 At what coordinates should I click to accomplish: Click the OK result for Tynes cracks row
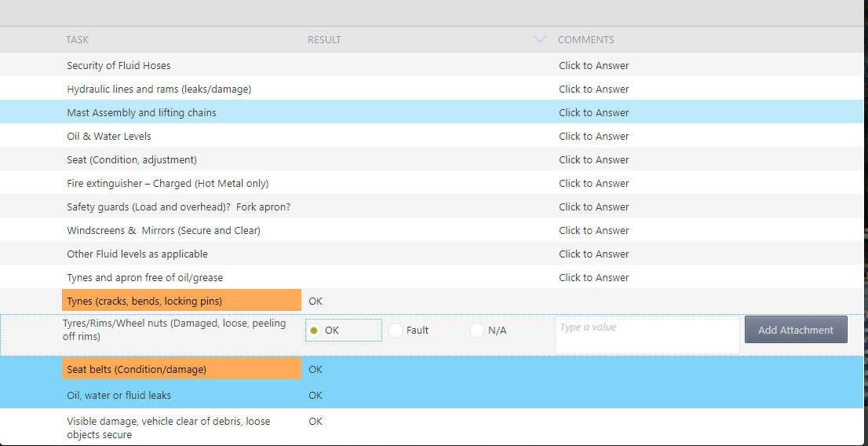[315, 302]
